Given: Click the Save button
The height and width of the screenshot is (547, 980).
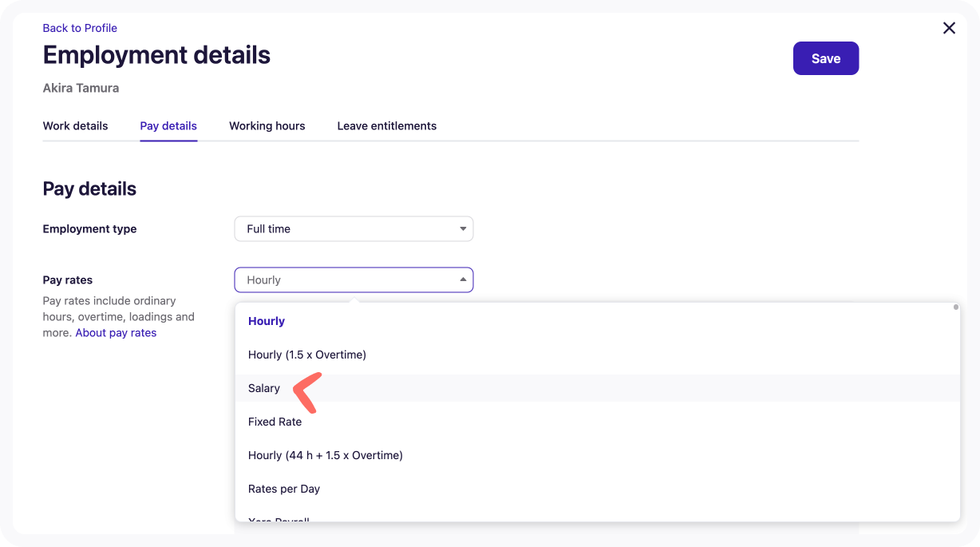Looking at the screenshot, I should point(825,58).
